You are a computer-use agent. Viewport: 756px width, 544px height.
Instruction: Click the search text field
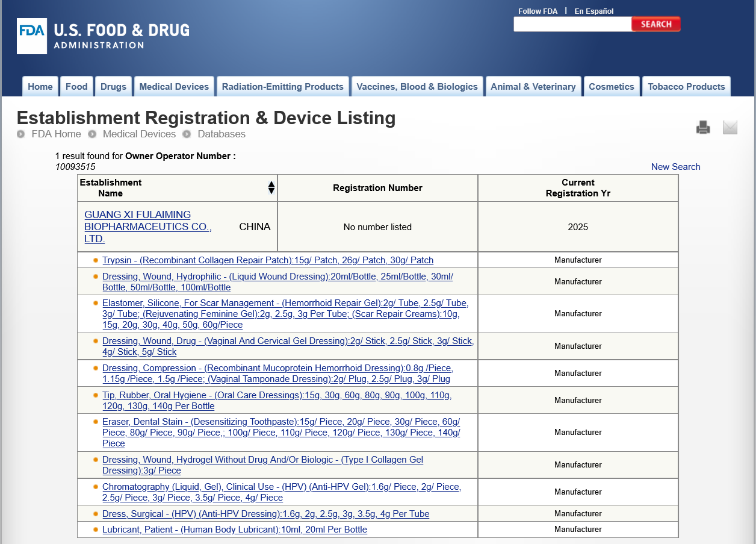tap(572, 24)
